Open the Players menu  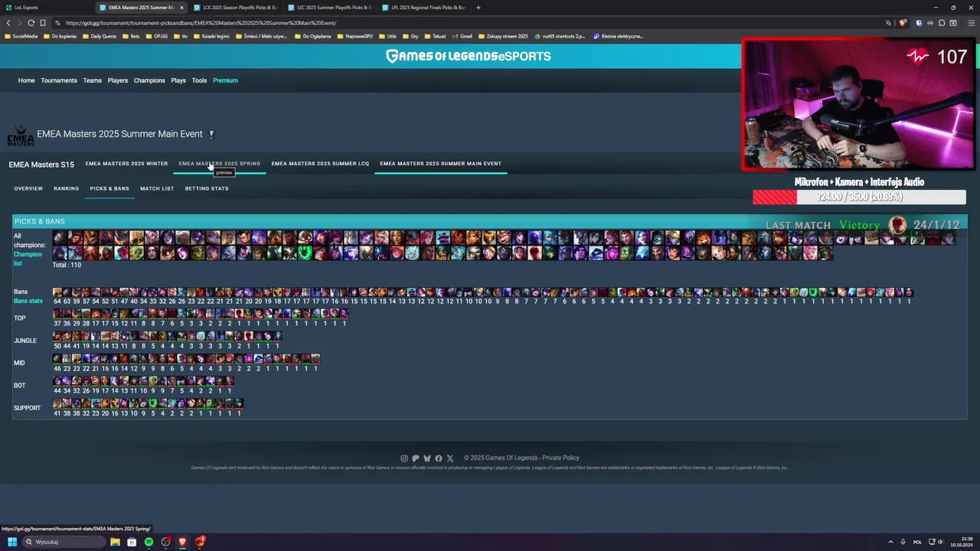(118, 80)
